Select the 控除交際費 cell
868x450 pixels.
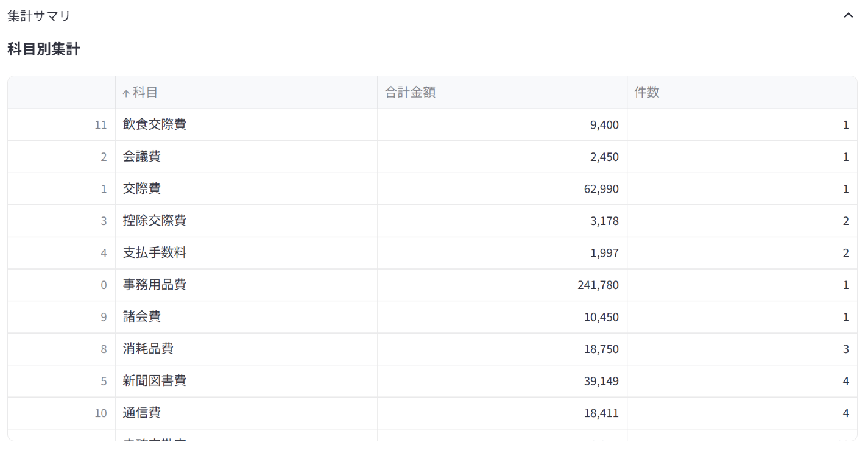(246, 221)
